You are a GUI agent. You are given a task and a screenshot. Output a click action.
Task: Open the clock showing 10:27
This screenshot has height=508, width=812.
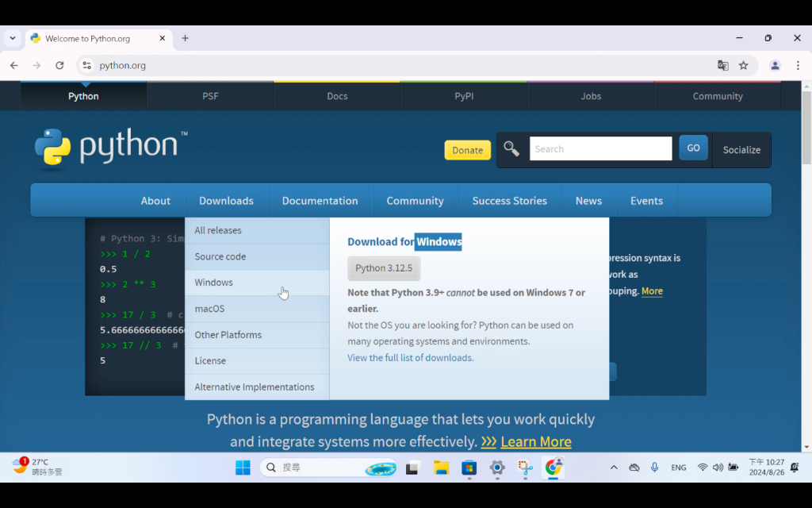point(767,467)
